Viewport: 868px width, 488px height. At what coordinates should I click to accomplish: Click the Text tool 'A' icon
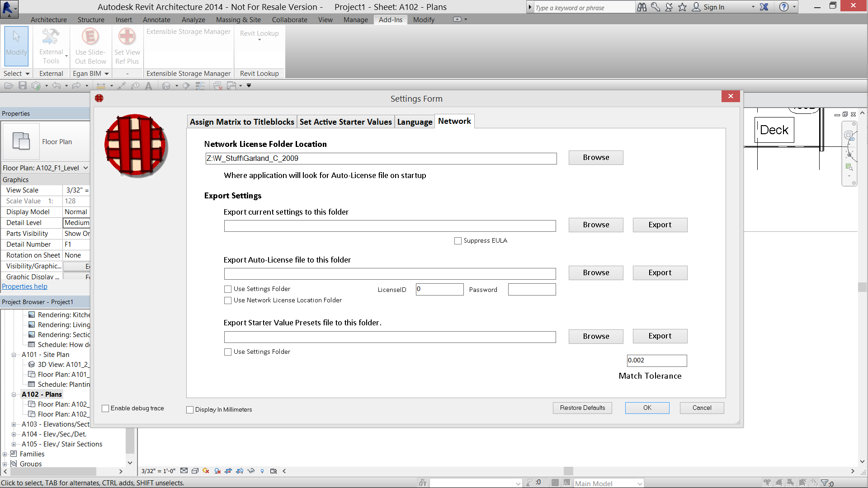pyautogui.click(x=148, y=86)
